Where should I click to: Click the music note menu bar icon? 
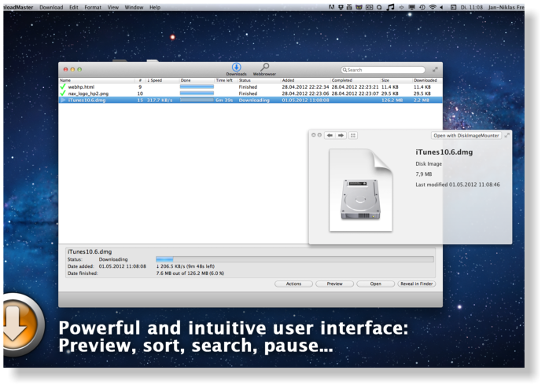pyautogui.click(x=390, y=7)
